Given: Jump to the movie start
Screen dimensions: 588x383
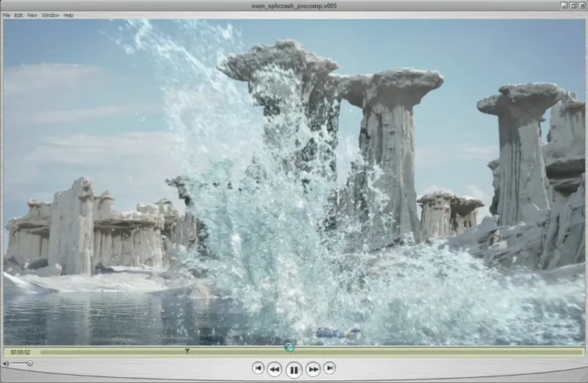Looking at the screenshot, I should [258, 368].
